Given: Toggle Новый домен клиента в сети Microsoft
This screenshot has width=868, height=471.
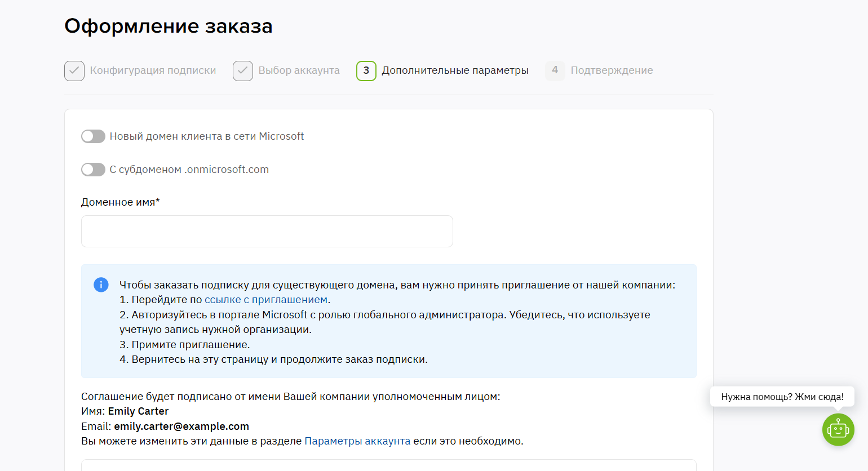Looking at the screenshot, I should click(x=93, y=136).
